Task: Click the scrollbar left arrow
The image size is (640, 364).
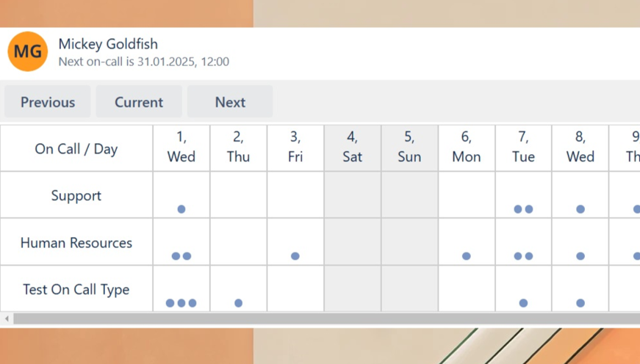Action: coord(7,318)
